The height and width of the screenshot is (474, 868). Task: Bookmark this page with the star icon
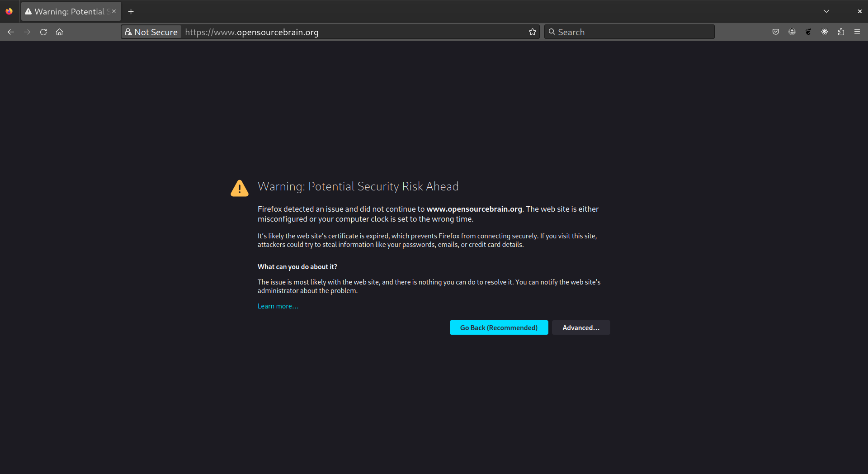pyautogui.click(x=533, y=32)
